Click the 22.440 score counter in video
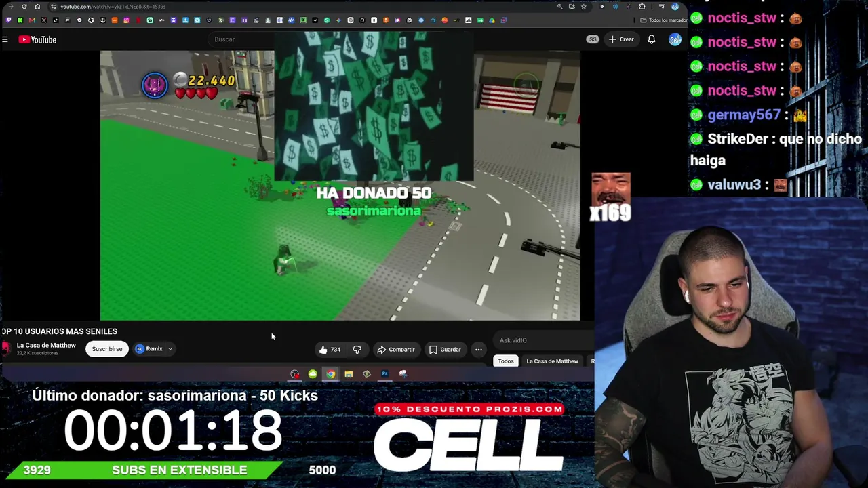 [211, 81]
